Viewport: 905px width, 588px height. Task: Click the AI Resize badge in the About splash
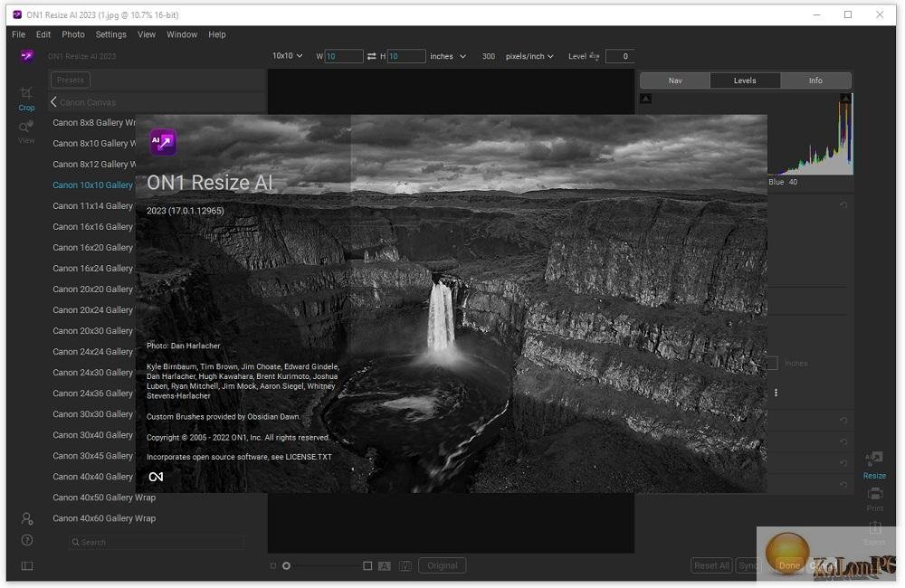(x=163, y=142)
